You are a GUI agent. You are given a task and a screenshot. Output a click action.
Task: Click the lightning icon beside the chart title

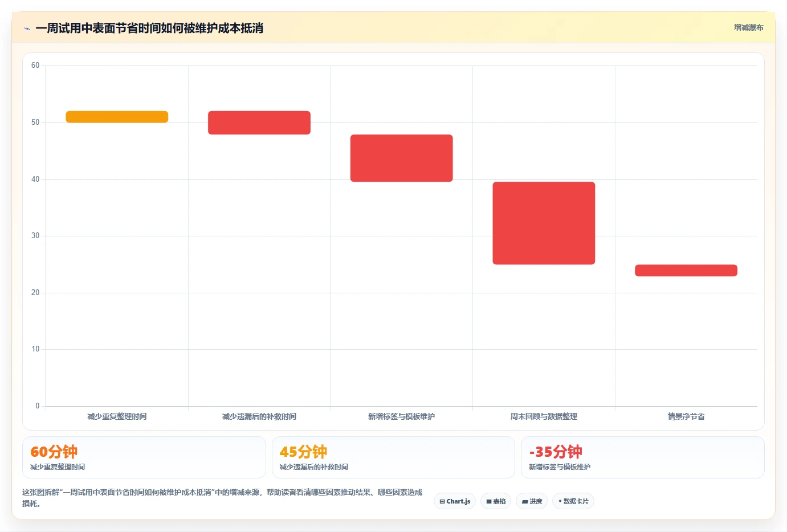click(x=27, y=28)
